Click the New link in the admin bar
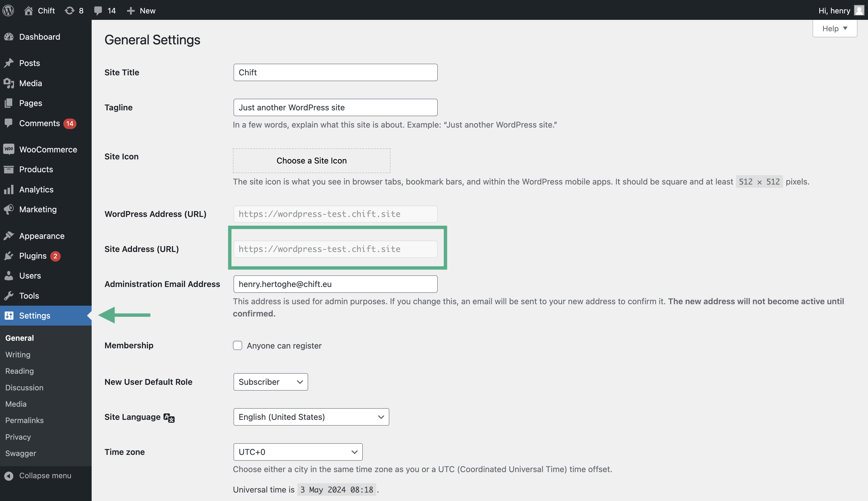This screenshot has width=868, height=501. (141, 10)
